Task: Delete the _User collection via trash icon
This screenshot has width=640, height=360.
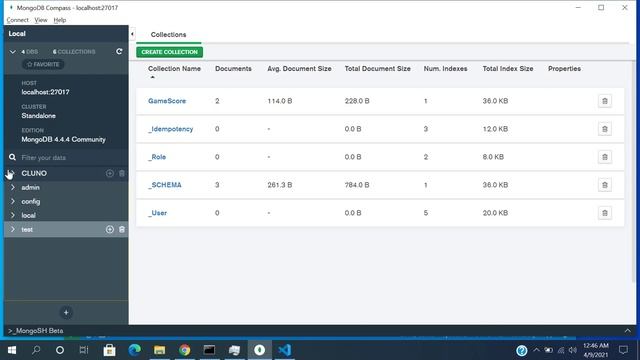Action: pos(604,213)
